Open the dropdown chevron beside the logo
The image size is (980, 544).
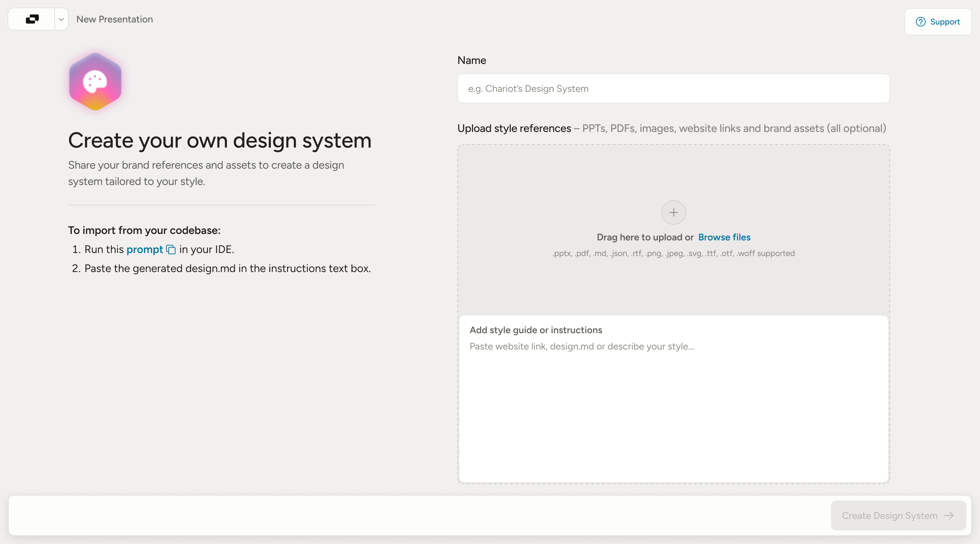click(61, 19)
